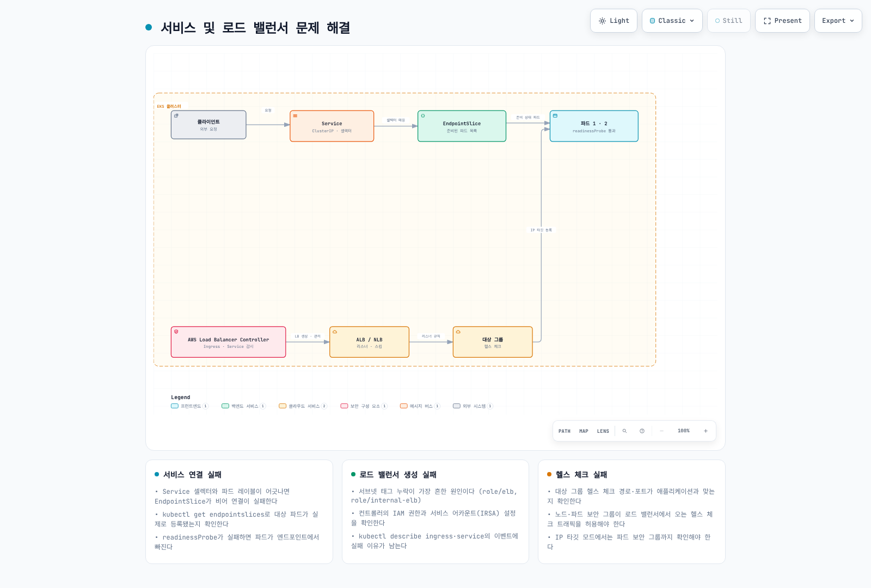Click the 헬스 체크 실패 card heading
The image size is (871, 588).
point(581,475)
